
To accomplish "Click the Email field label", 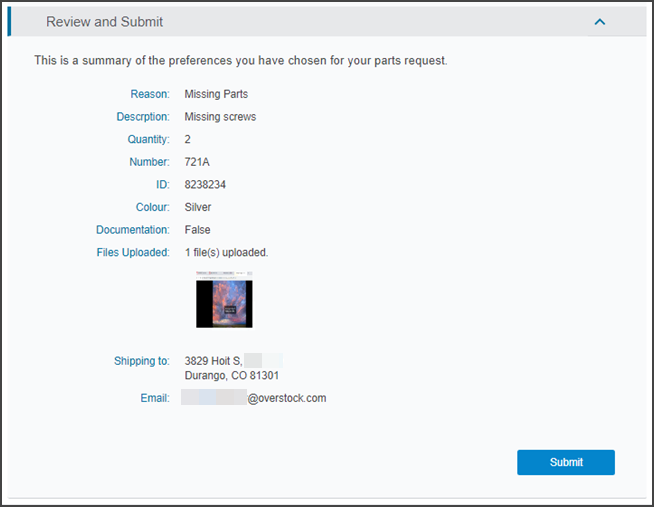I will coord(155,398).
